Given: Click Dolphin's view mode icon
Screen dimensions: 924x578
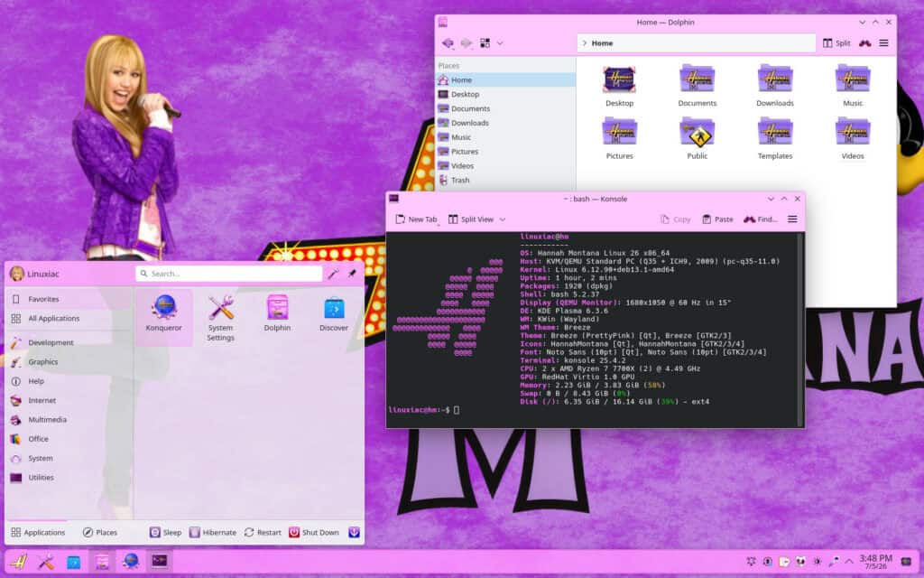Looking at the screenshot, I should click(x=485, y=43).
